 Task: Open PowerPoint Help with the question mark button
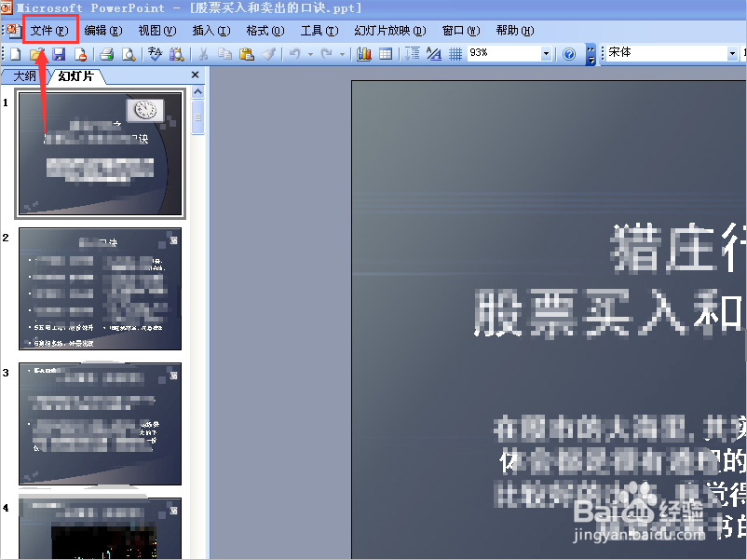(x=567, y=54)
